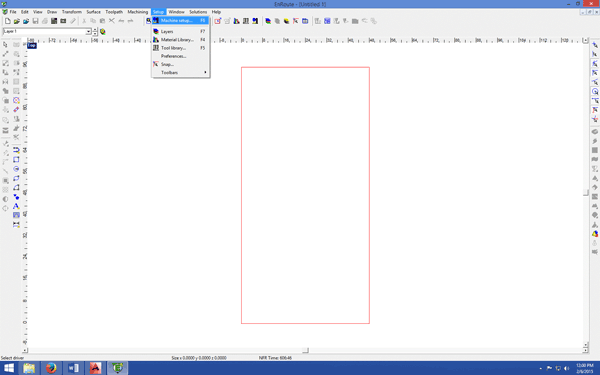Open Layers from the Setup menu

coord(180,31)
